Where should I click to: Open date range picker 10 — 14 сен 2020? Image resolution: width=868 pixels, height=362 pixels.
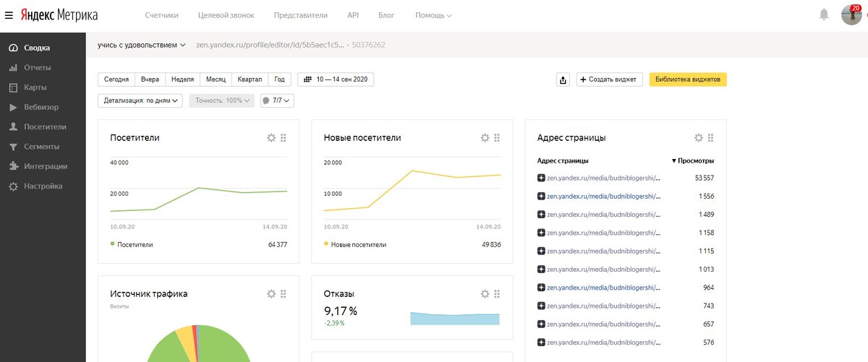tap(336, 79)
